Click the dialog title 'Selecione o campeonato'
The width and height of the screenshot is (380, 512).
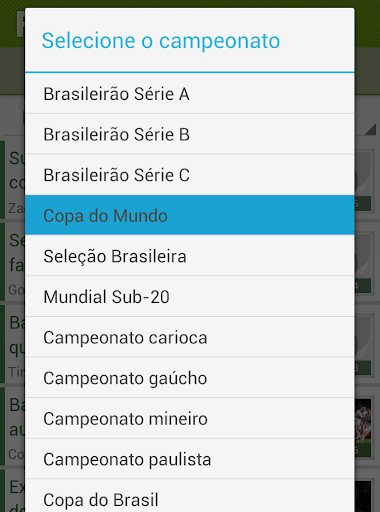(161, 41)
